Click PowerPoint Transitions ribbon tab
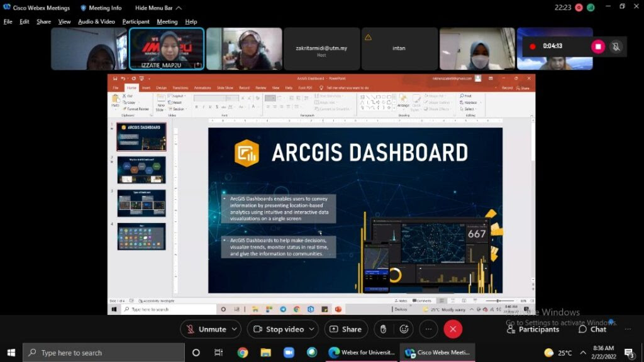Image resolution: width=644 pixels, height=362 pixels. [x=180, y=88]
